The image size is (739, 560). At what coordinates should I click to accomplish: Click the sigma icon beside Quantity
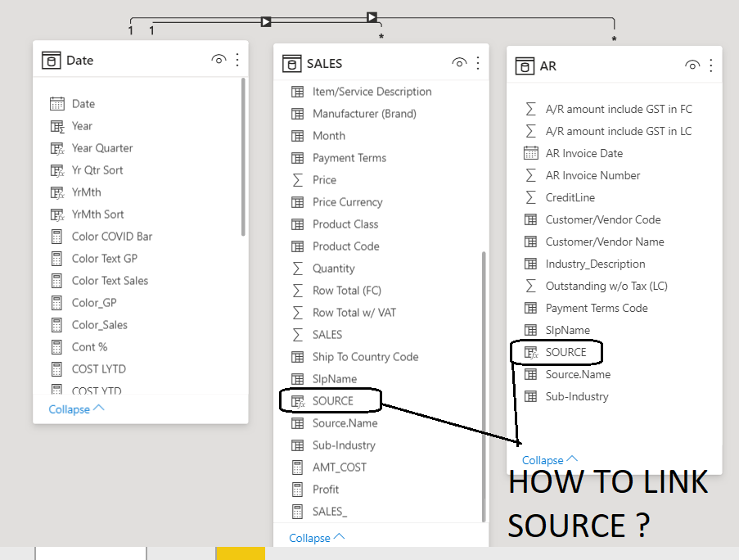297,269
